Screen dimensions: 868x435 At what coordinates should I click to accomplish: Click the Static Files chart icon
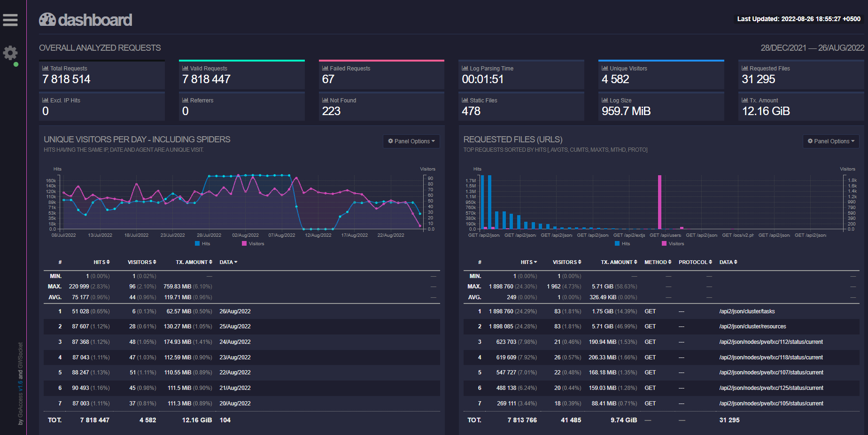tap(465, 100)
